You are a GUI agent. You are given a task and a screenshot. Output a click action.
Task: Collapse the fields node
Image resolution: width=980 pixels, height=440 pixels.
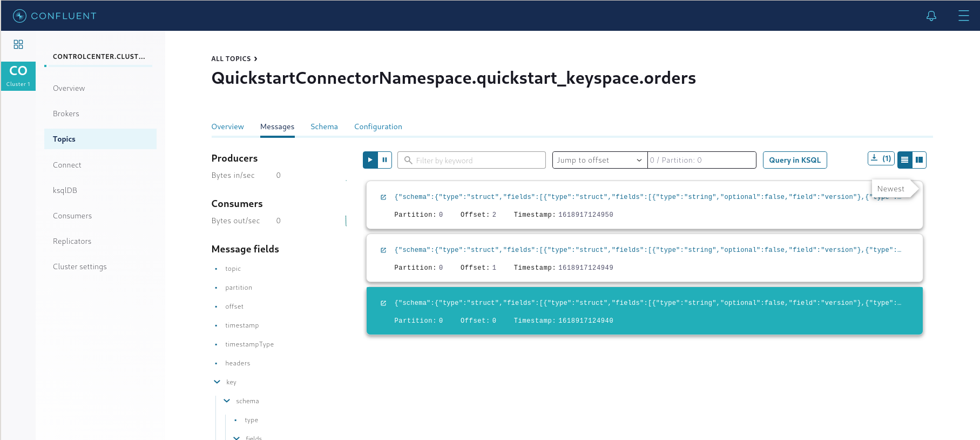(x=236, y=438)
